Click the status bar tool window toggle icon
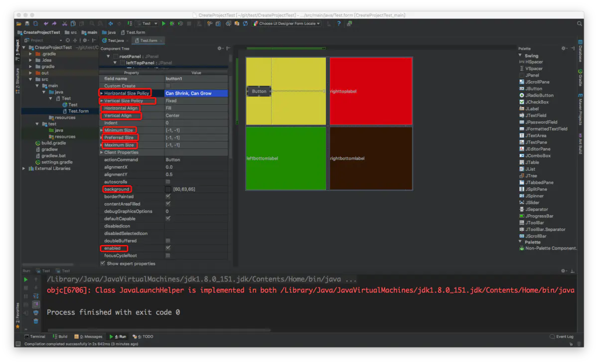 tap(18, 344)
